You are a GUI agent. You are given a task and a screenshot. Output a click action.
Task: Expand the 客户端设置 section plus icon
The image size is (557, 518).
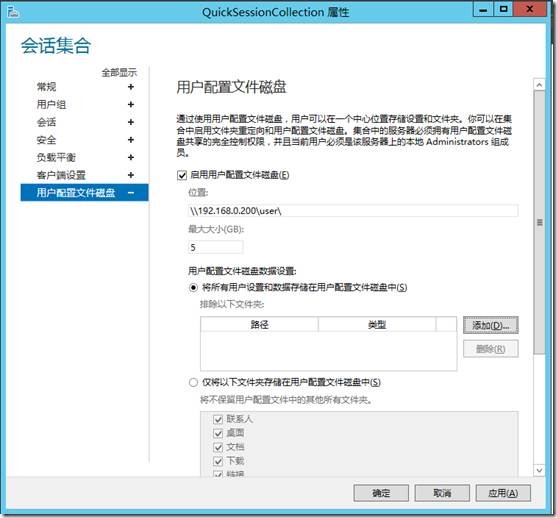pos(131,175)
